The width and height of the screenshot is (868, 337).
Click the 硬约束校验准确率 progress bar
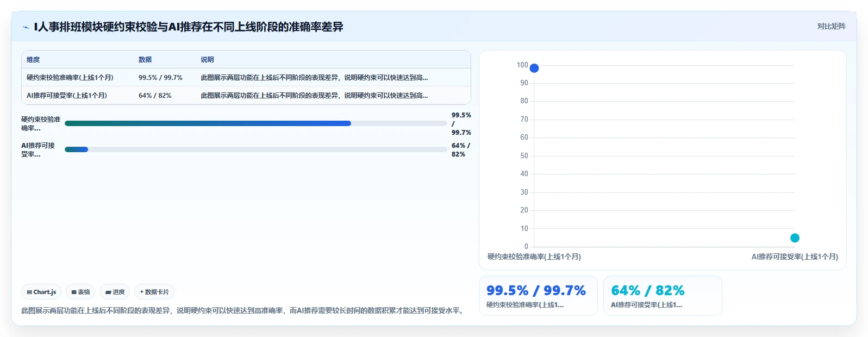tap(255, 123)
